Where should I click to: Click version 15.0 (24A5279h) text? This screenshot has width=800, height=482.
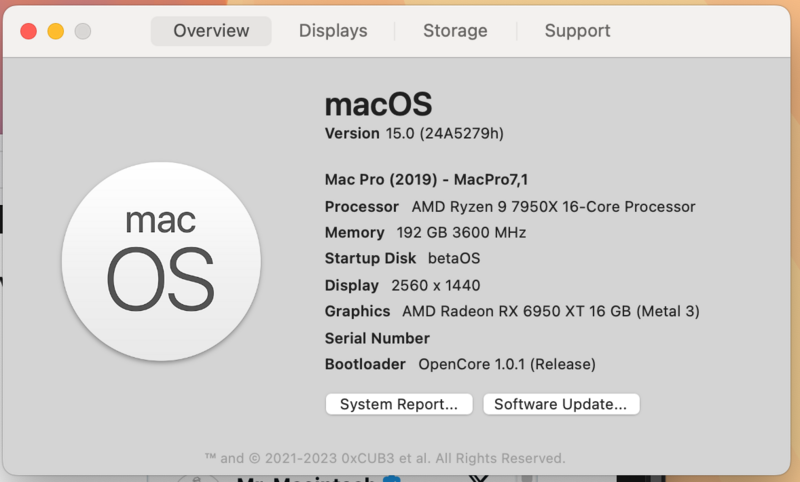(414, 134)
